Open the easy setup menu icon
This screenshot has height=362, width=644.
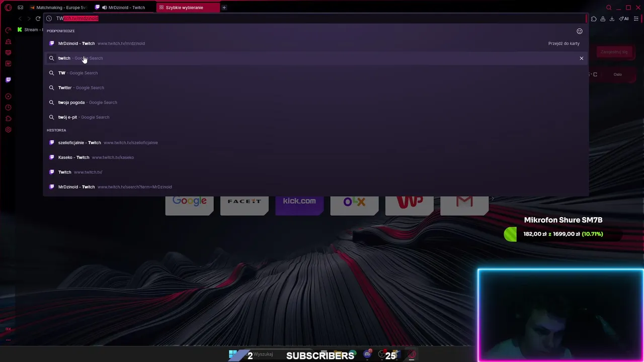point(636,19)
